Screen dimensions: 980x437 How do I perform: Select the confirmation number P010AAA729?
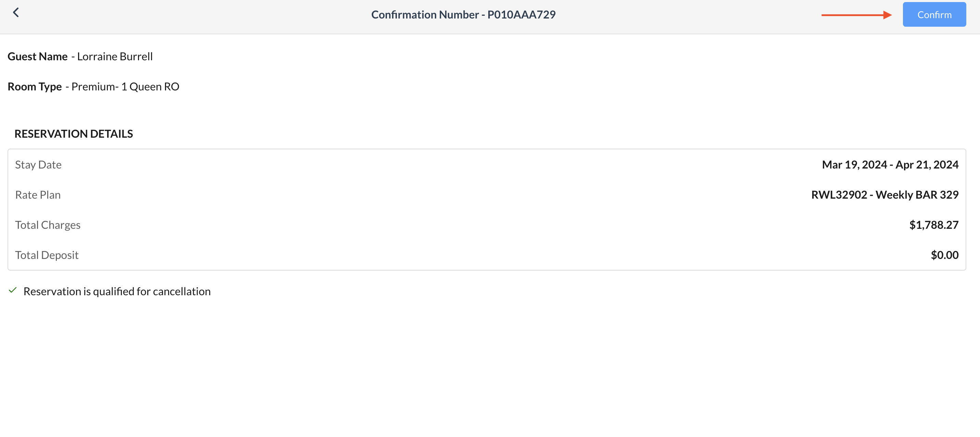tap(521, 14)
